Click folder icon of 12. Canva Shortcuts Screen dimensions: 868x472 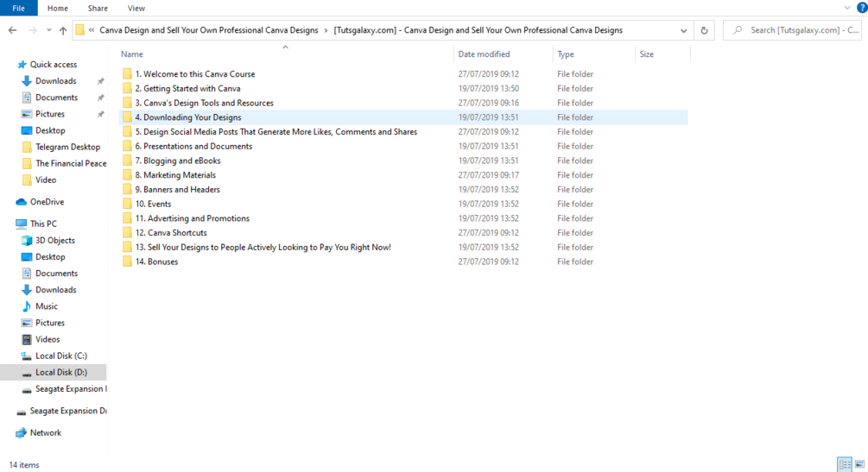coord(127,233)
